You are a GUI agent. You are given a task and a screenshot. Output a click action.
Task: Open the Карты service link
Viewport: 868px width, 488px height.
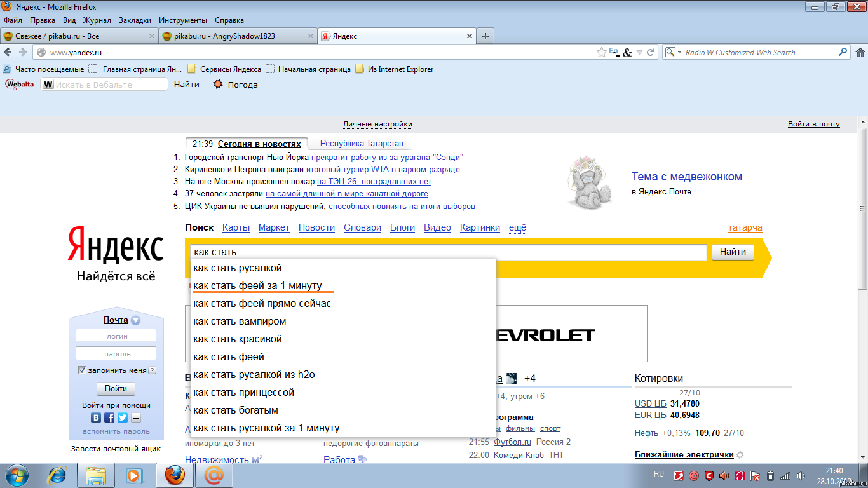pyautogui.click(x=236, y=227)
